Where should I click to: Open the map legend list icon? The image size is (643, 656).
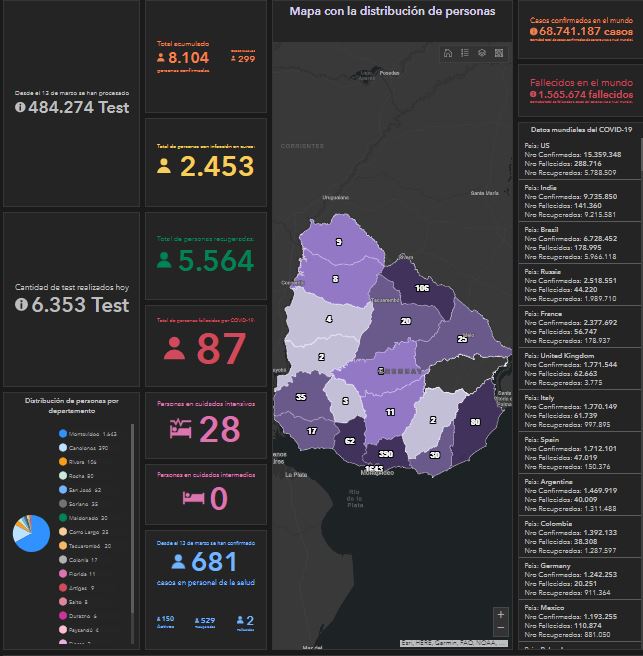[465, 53]
